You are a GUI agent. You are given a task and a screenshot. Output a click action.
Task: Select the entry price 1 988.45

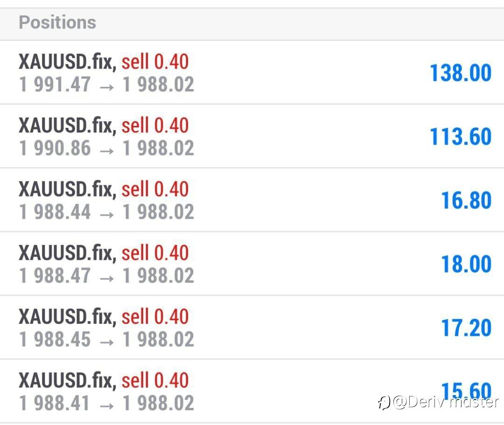pos(55,339)
